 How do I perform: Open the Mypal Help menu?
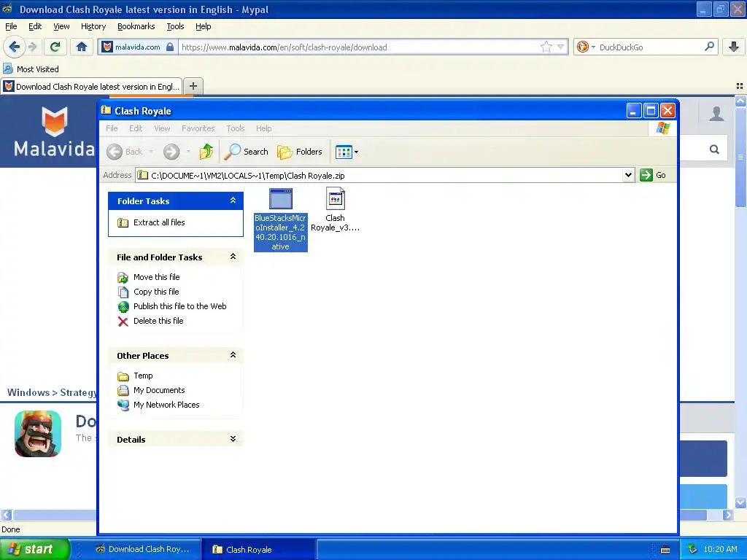click(x=203, y=26)
